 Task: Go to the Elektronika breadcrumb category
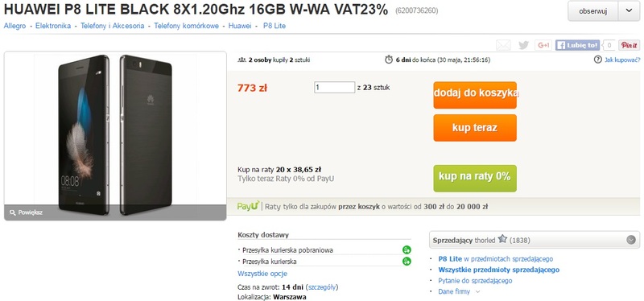coord(53,26)
